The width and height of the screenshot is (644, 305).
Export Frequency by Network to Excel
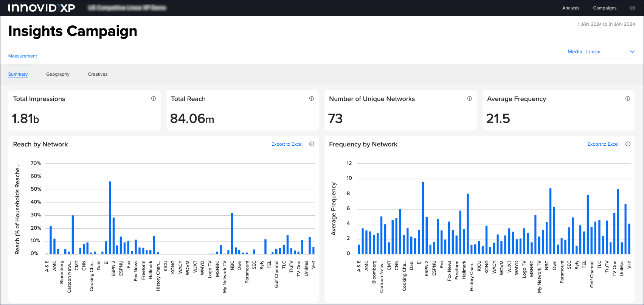(603, 144)
